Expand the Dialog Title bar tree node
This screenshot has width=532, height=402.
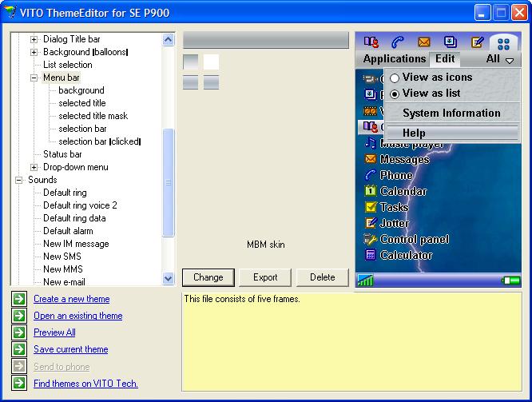pos(34,39)
